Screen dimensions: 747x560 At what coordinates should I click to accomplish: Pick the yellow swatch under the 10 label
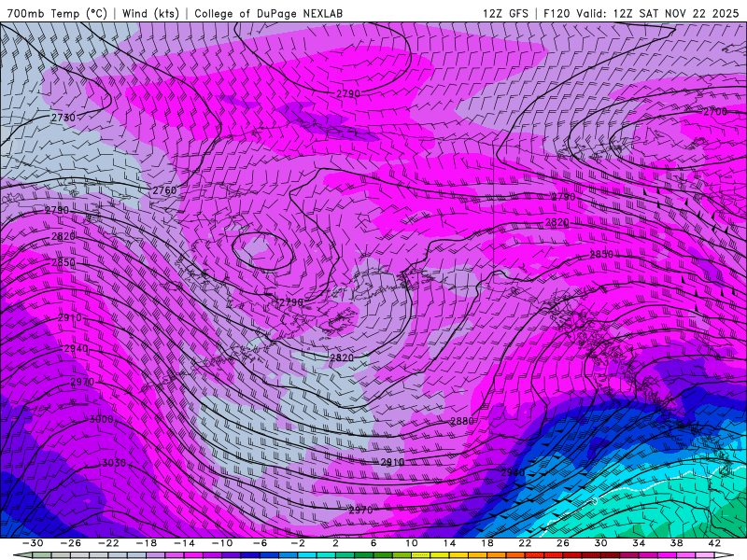tap(420, 555)
